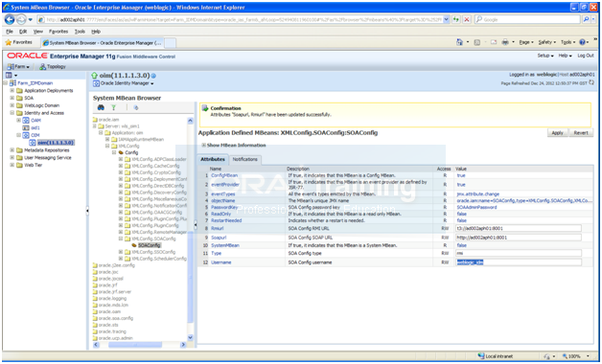Click the IE Help question mark icon
Screen dimensions: 602x364
582,42
